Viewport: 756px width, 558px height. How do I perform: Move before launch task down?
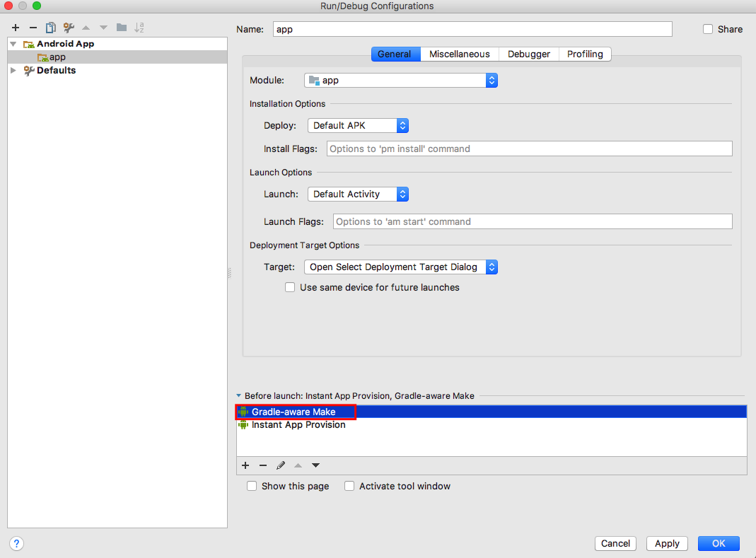315,465
